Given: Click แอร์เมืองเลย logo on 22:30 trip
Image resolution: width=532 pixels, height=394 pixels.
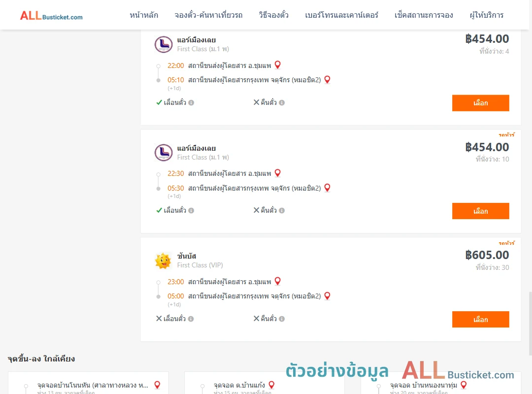Looking at the screenshot, I should pos(164,152).
